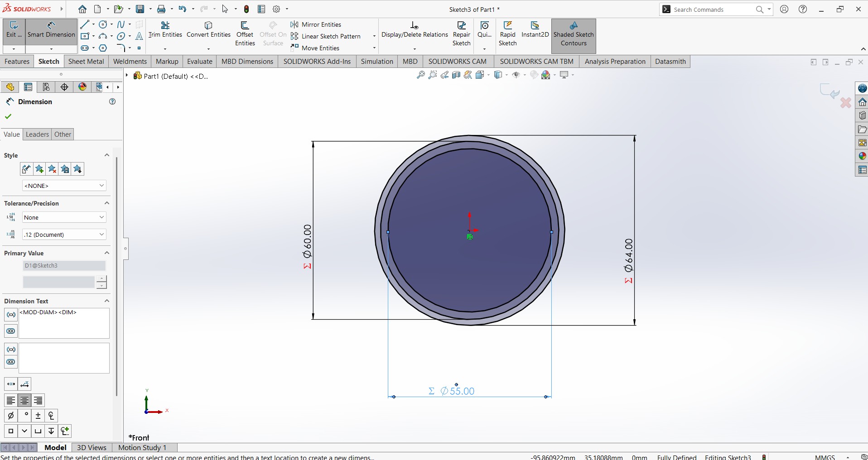This screenshot has height=460, width=868.
Task: Click Trim Entities tool
Action: coord(165,30)
